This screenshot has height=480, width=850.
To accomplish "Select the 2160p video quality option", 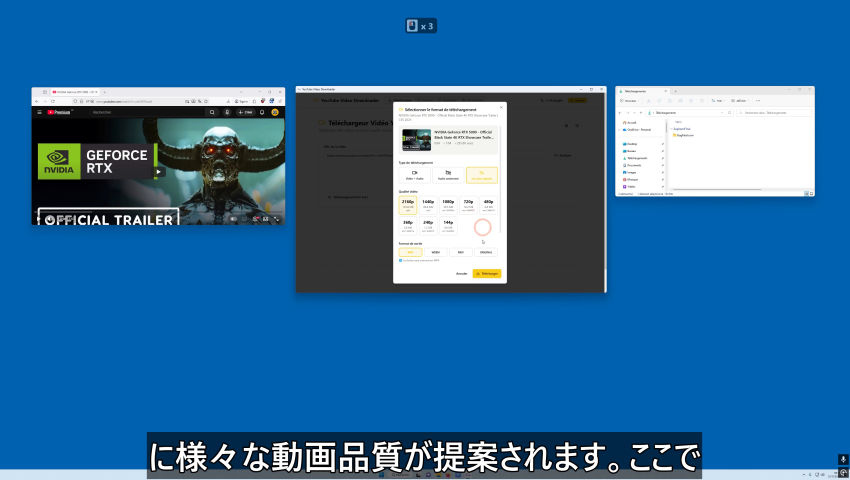I will (408, 203).
